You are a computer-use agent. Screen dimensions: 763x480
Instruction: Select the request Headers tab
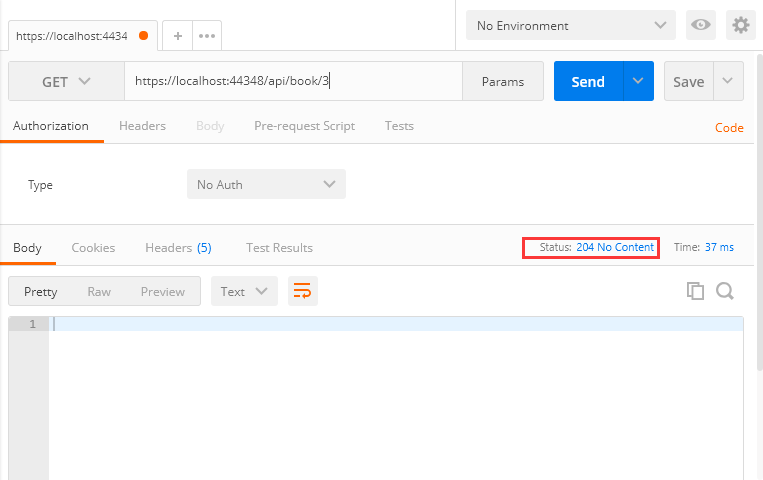pos(143,126)
